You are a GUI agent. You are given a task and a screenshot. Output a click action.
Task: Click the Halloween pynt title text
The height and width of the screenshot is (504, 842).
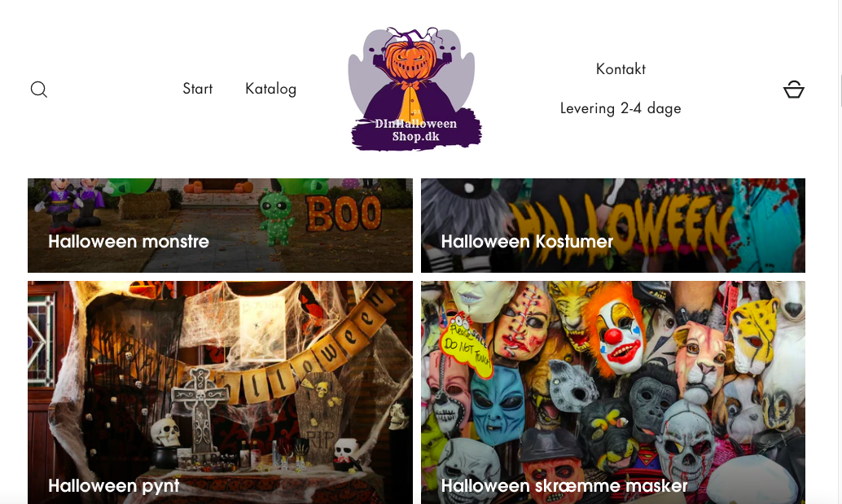(x=114, y=486)
